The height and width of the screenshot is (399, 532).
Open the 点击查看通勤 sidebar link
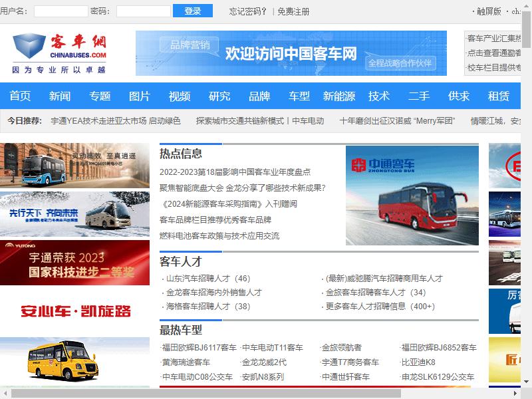click(x=494, y=53)
